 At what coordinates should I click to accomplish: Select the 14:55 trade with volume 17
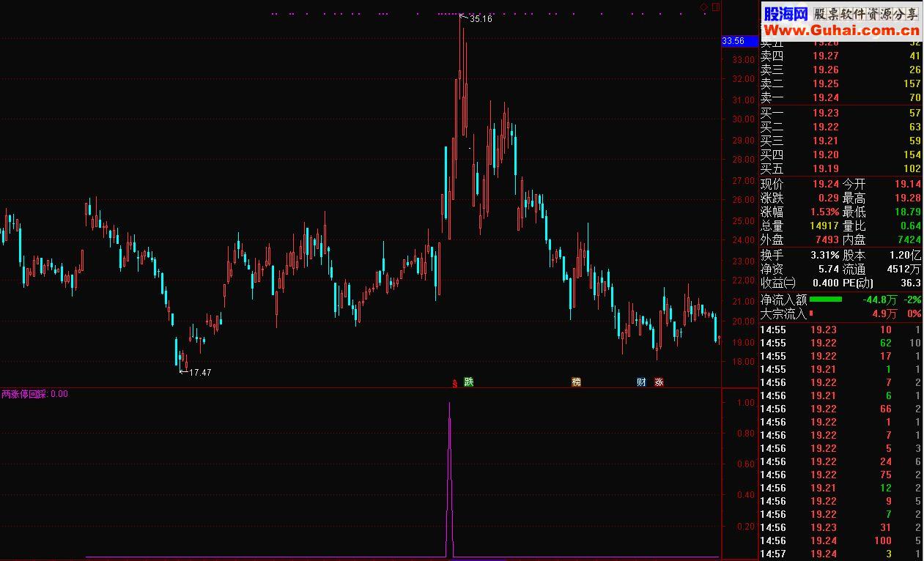[x=841, y=356]
